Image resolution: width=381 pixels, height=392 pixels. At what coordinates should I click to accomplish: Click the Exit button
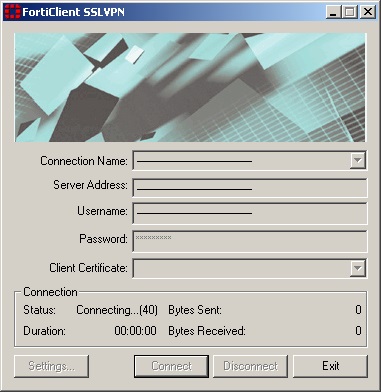[x=330, y=366]
